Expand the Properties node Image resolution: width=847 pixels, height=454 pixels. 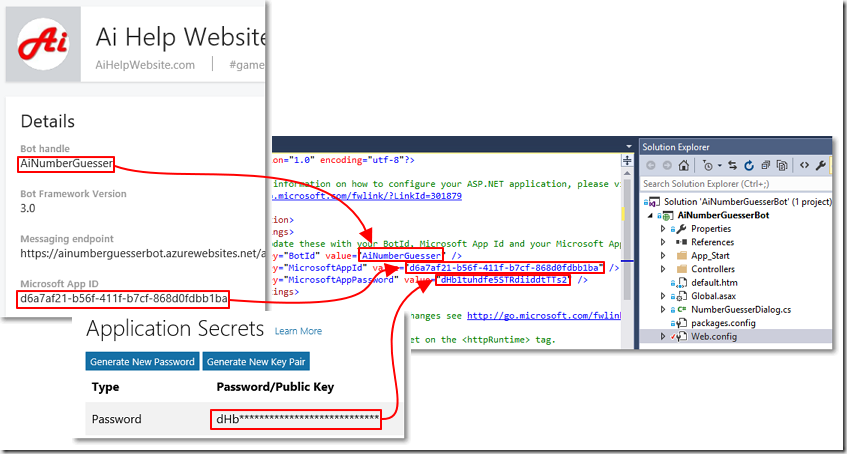663,229
